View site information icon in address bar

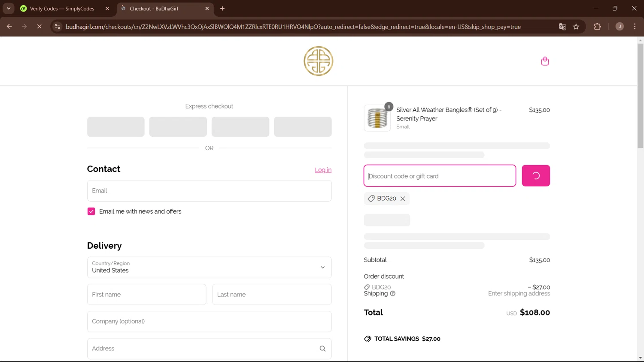click(x=57, y=27)
